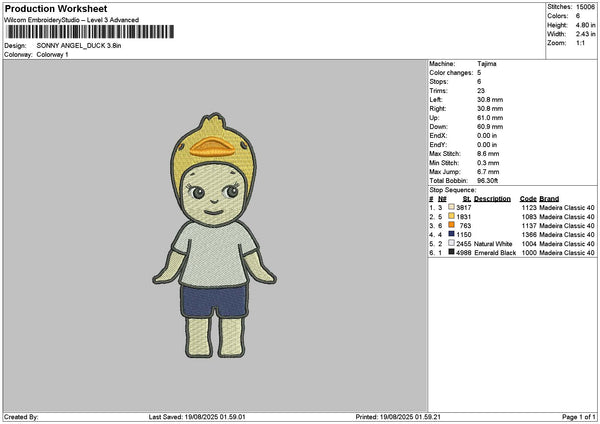Click thread code '1000' in Emerald Black row
This screenshot has height=424, width=600.
pos(529,253)
